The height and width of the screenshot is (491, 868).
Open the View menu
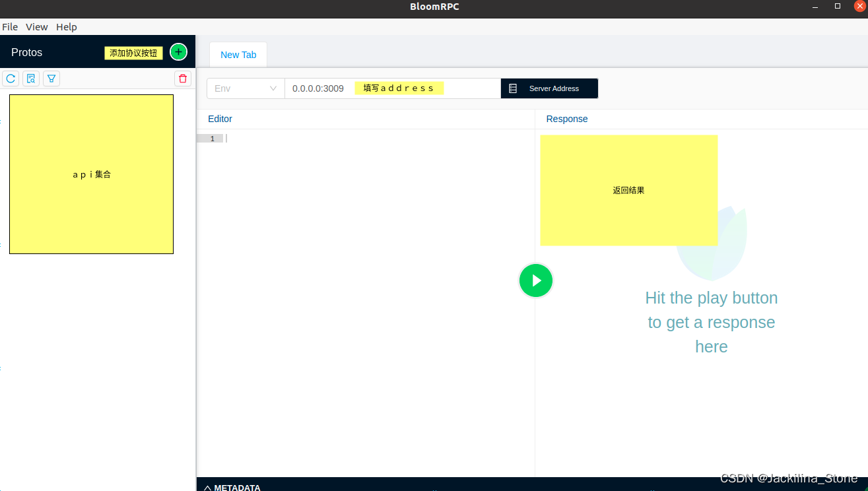tap(37, 27)
